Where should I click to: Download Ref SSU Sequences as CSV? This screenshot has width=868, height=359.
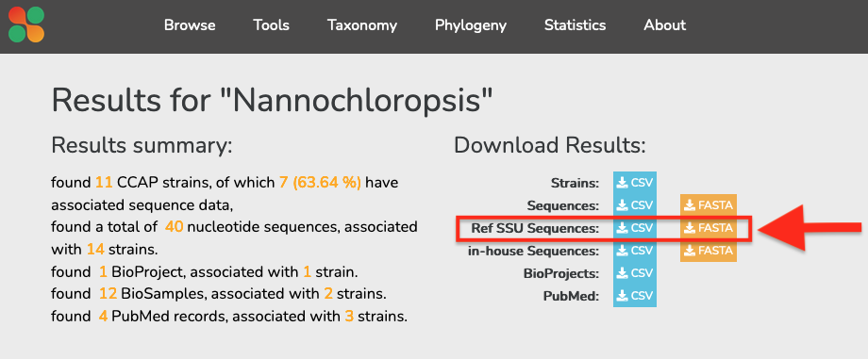point(635,228)
